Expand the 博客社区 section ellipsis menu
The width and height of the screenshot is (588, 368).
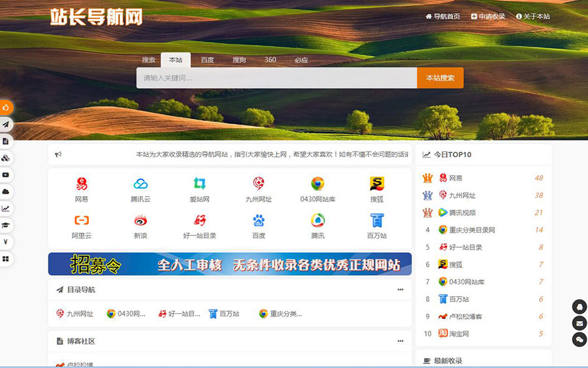[400, 341]
